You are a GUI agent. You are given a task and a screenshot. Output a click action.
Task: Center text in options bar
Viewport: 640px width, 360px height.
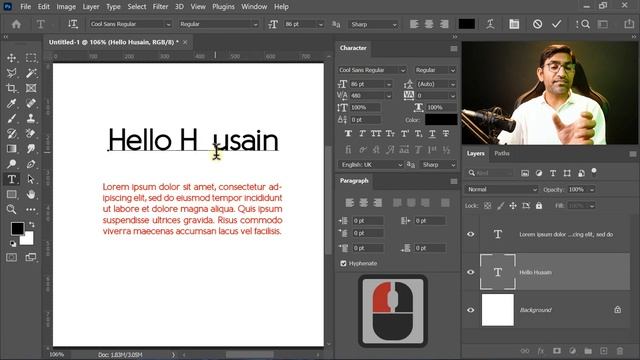point(429,24)
